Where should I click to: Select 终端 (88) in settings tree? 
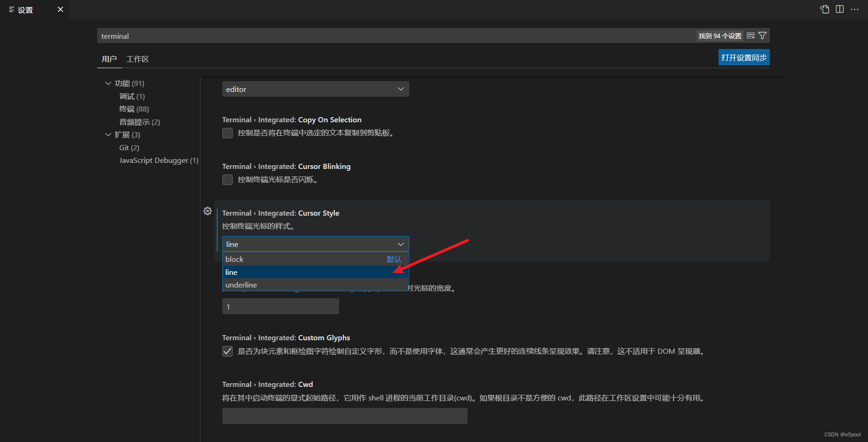134,109
